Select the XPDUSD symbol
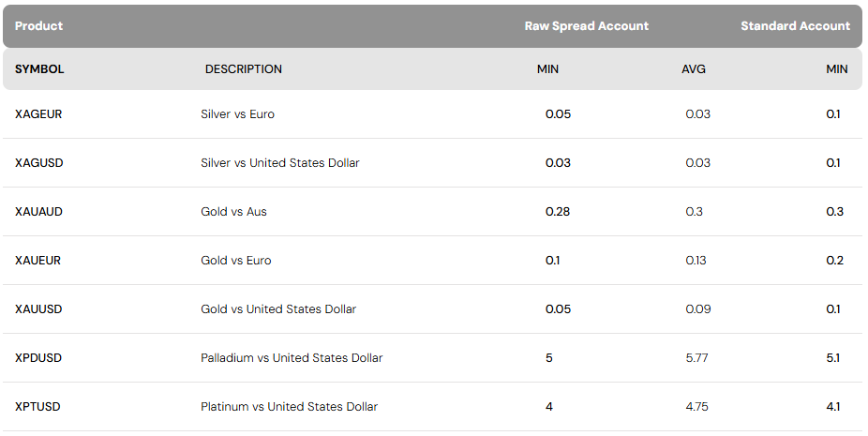Image resolution: width=868 pixels, height=436 pixels. point(38,358)
